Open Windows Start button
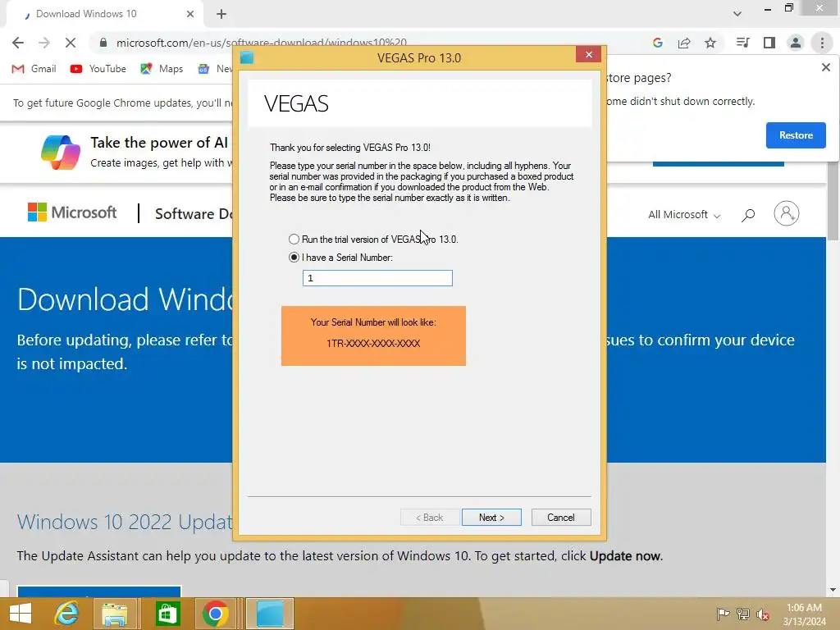 [21, 614]
